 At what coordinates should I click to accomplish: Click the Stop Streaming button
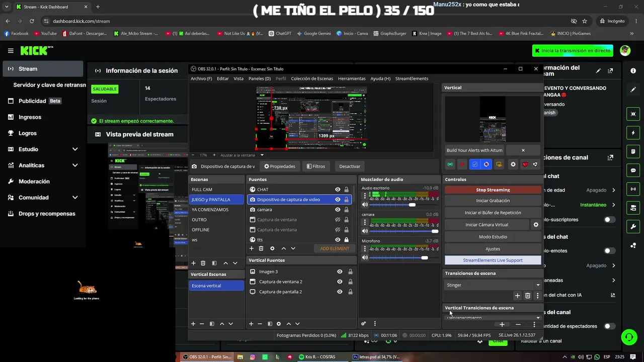[x=493, y=190]
